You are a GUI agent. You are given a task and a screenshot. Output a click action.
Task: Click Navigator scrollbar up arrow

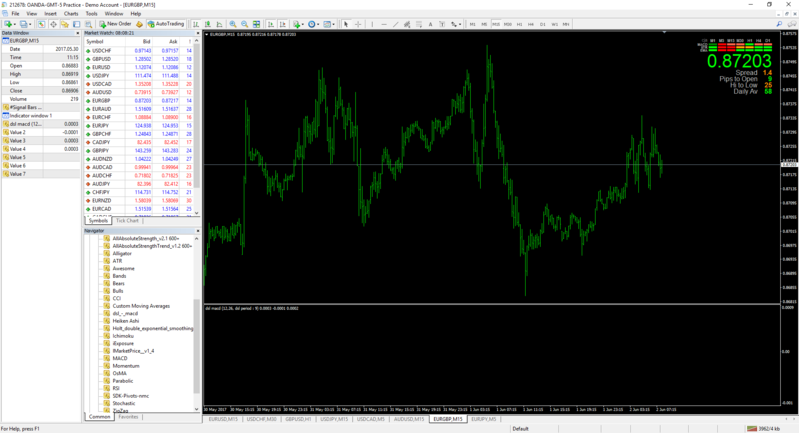coord(197,238)
